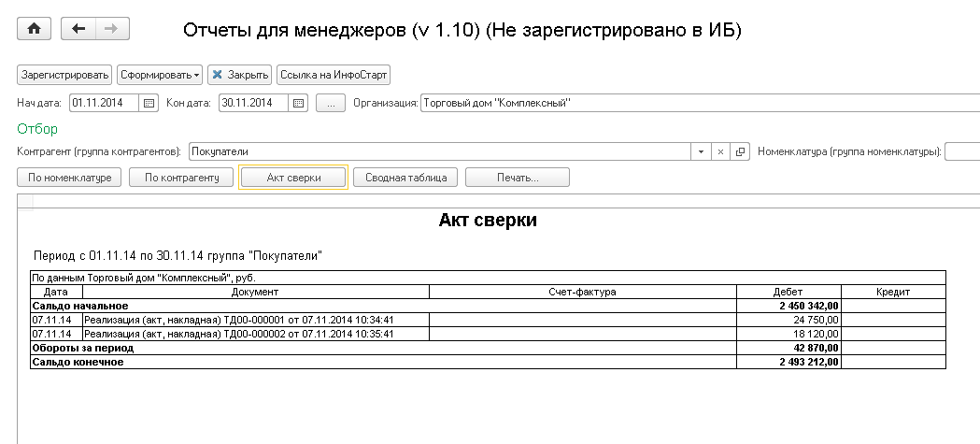Select the 2 493 212,00 closing balance
Viewport: 980px width, 444px height.
[x=788, y=362]
